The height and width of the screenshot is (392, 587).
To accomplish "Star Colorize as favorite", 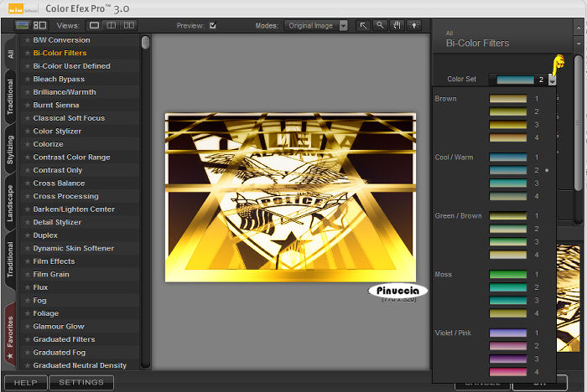I will [x=28, y=144].
